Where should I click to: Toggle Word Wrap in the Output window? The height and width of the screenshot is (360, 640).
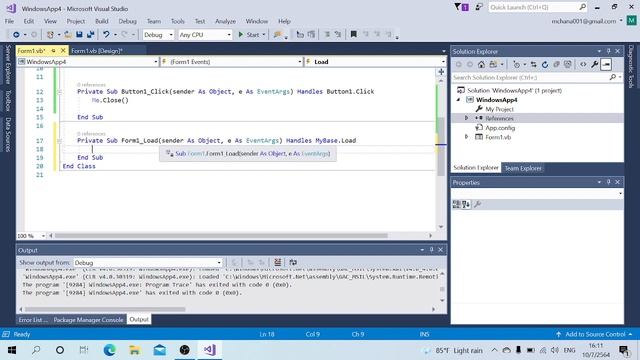coord(293,262)
